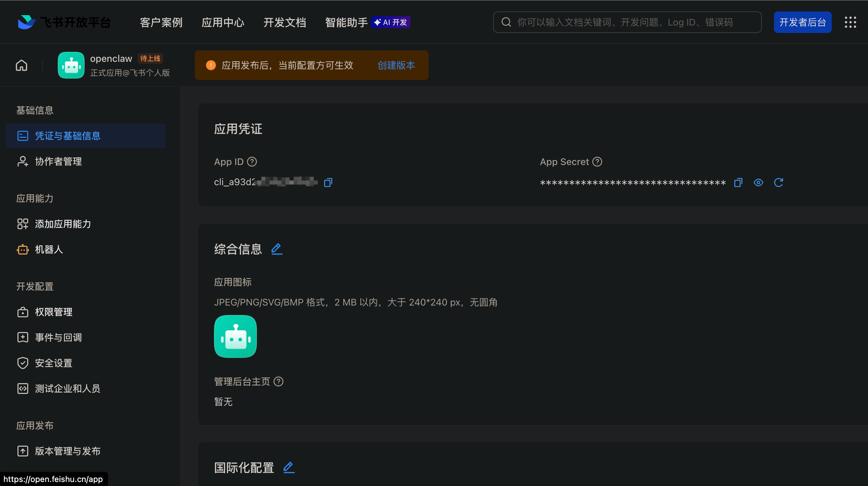Reveal the App Secret with the eye icon
The image size is (868, 486).
758,183
